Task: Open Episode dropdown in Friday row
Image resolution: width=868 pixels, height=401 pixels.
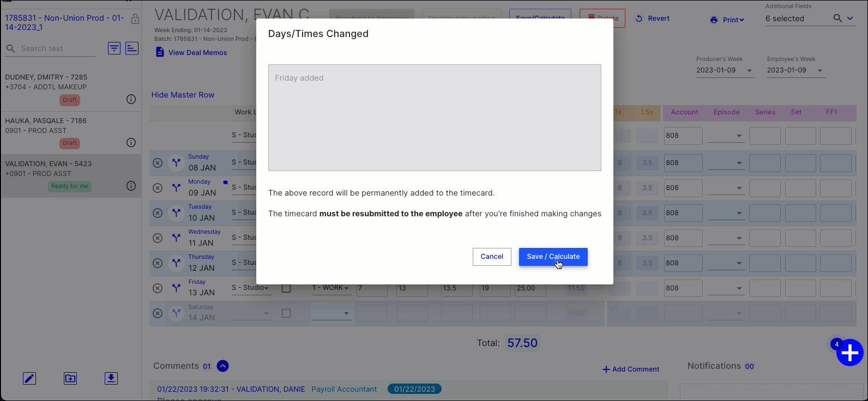Action: coord(726,288)
